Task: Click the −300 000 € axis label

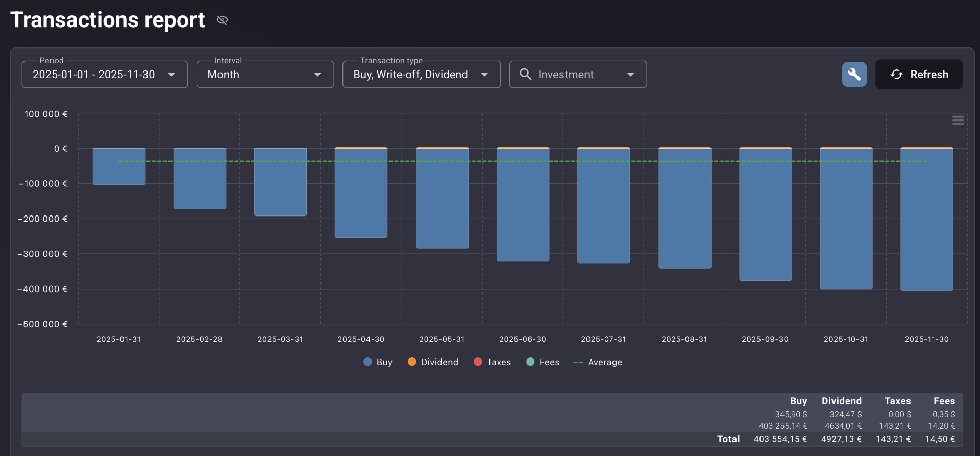Action: (x=42, y=254)
